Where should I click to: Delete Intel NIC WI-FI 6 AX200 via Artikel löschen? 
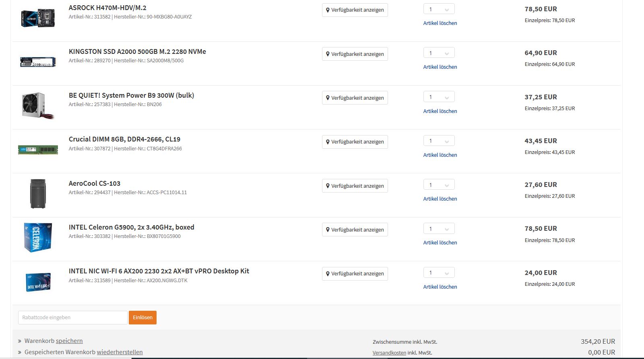pos(440,287)
